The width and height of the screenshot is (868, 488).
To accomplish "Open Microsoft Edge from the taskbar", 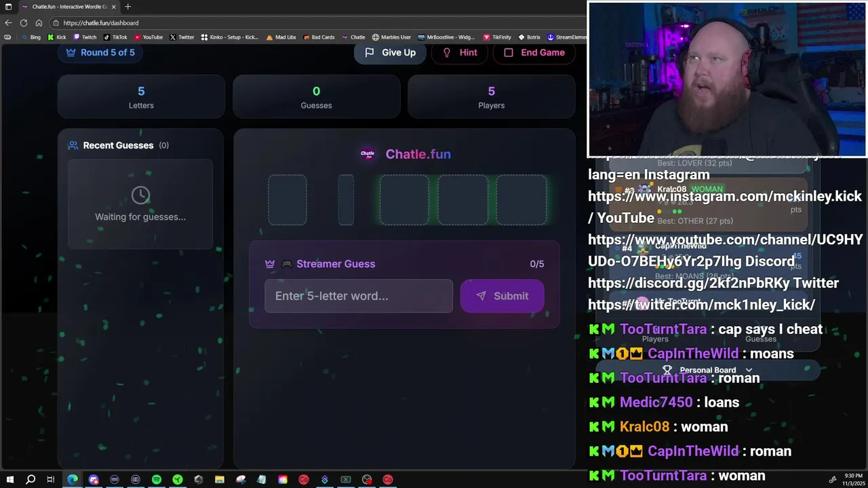I will pos(73,479).
